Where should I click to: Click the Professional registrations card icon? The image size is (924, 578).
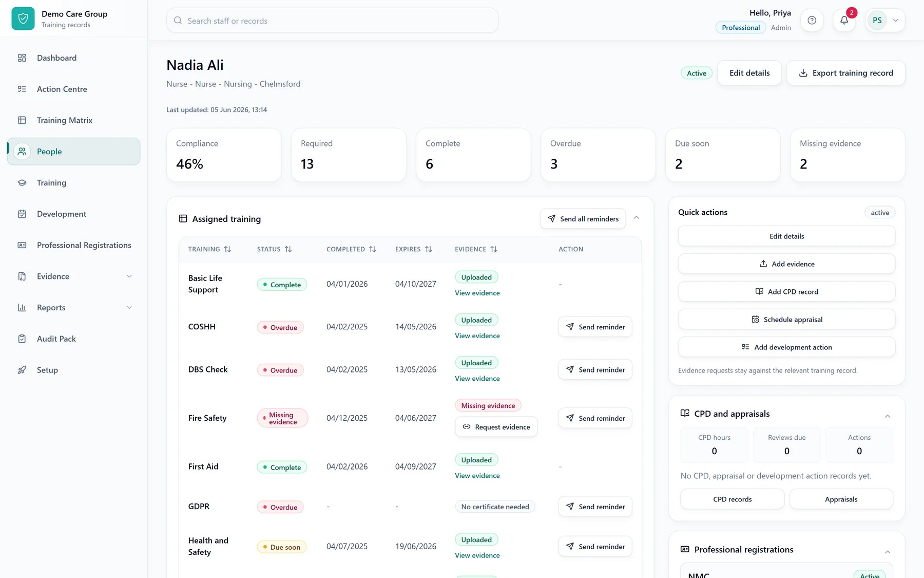pyautogui.click(x=685, y=549)
